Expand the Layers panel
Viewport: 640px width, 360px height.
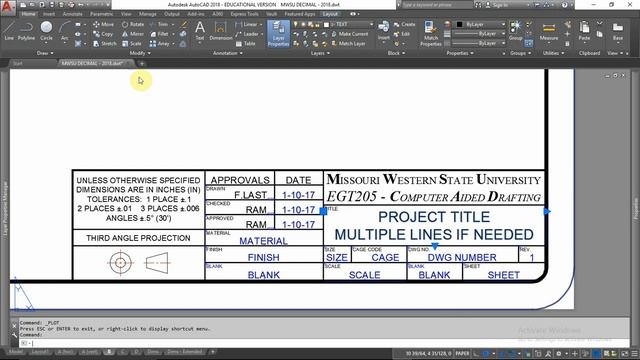[x=320, y=53]
